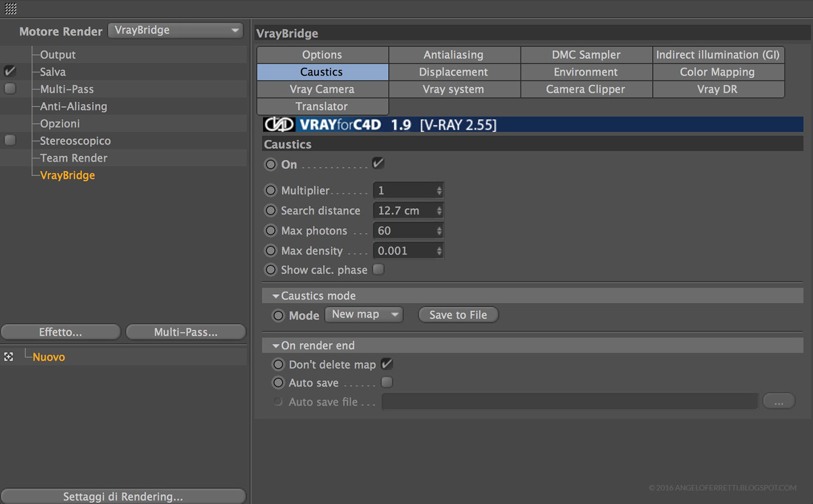Enable the Auto save checkbox
Image resolution: width=813 pixels, height=504 pixels.
[386, 382]
